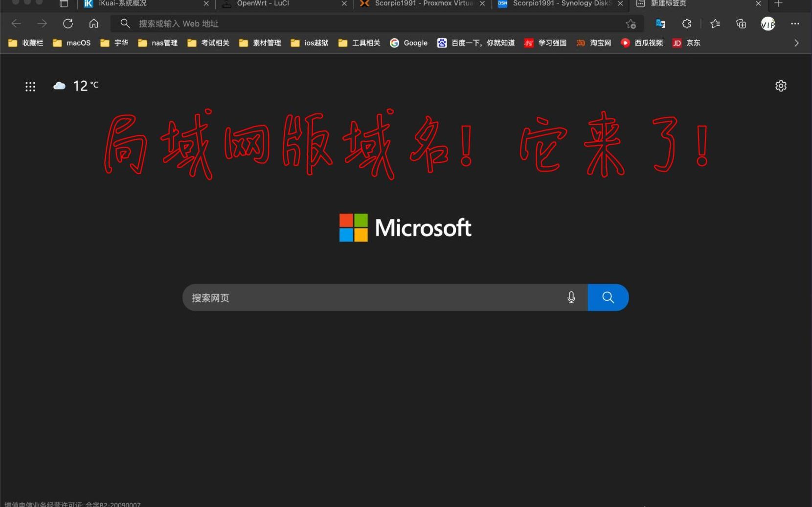This screenshot has width=812, height=507.
Task: Open the favorites list
Action: [715, 23]
